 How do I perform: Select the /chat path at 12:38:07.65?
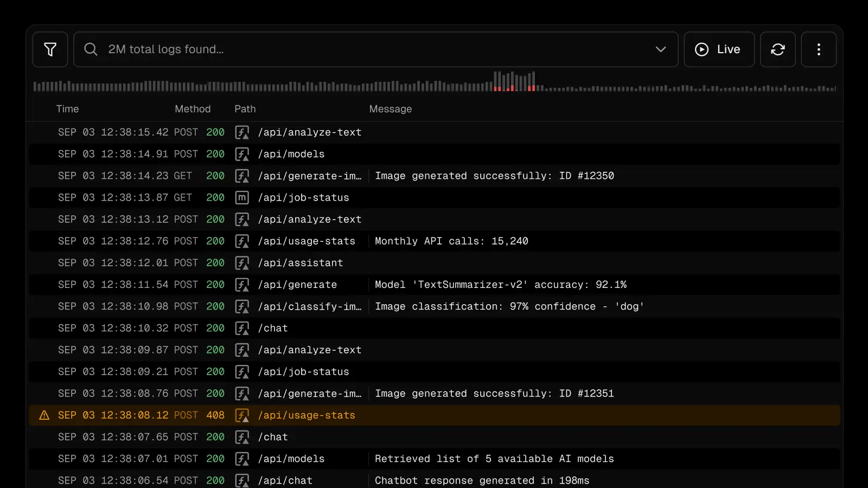[x=273, y=437]
